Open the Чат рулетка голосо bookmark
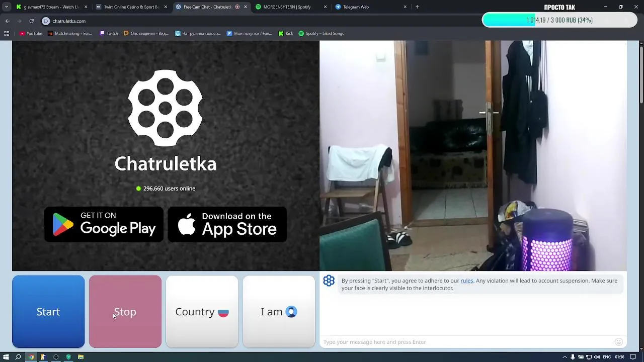The width and height of the screenshot is (644, 362). tap(198, 34)
